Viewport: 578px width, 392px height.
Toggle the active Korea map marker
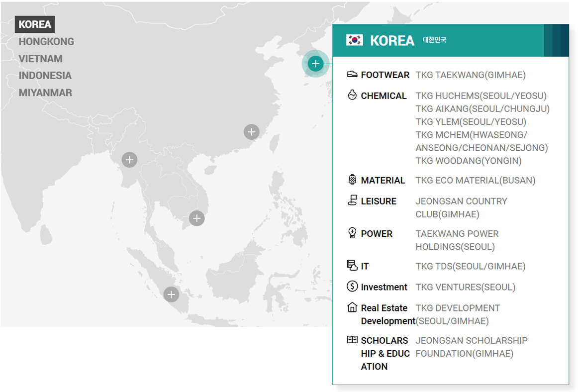tap(315, 64)
